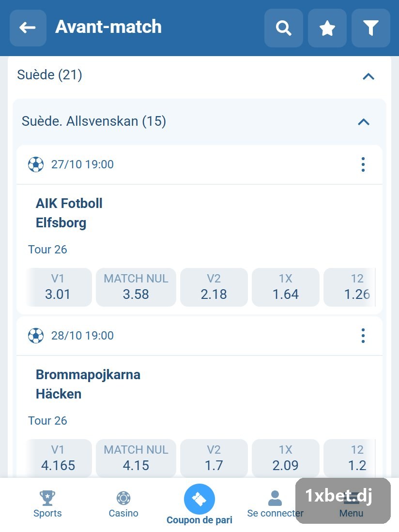Open favorites with the star icon
Viewport: 399px width, 532px height.
327,28
